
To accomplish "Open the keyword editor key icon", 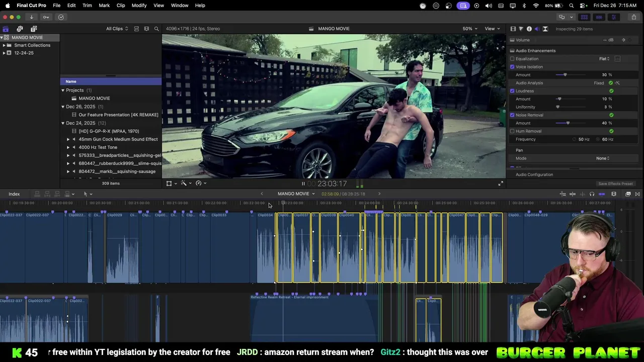I will (46, 17).
